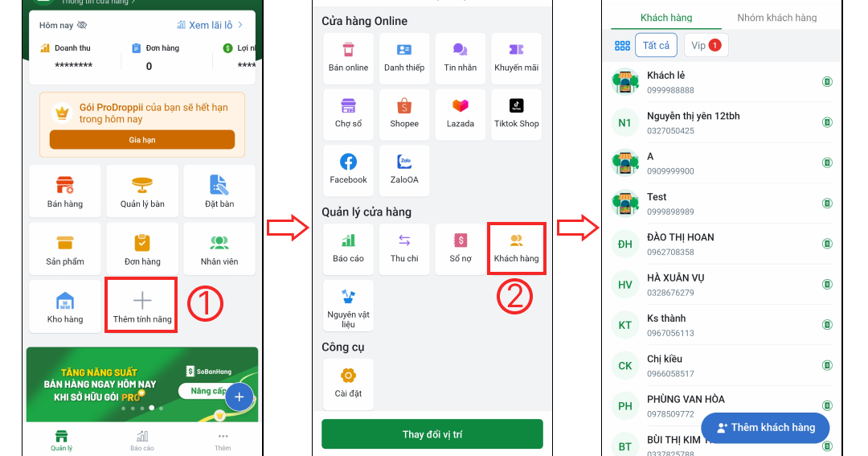Switch to Báo cáo bottom tab
This screenshot has height=456, width=868.
142,441
